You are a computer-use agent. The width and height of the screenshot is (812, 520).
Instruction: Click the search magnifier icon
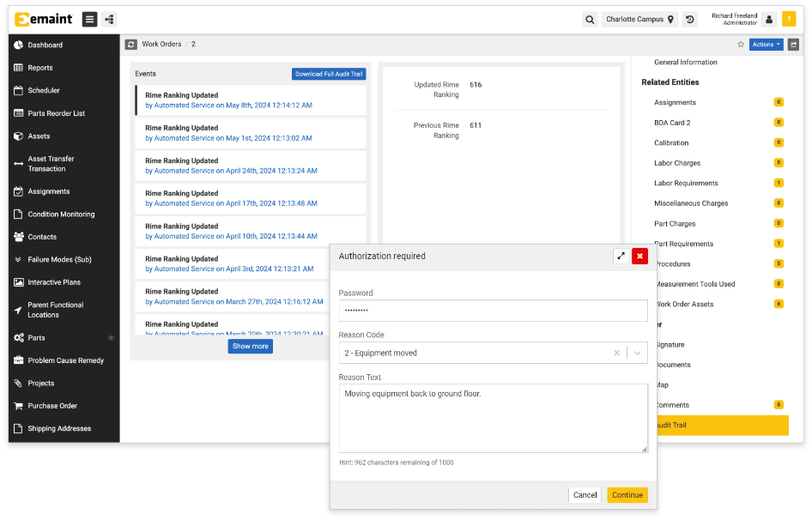[590, 20]
